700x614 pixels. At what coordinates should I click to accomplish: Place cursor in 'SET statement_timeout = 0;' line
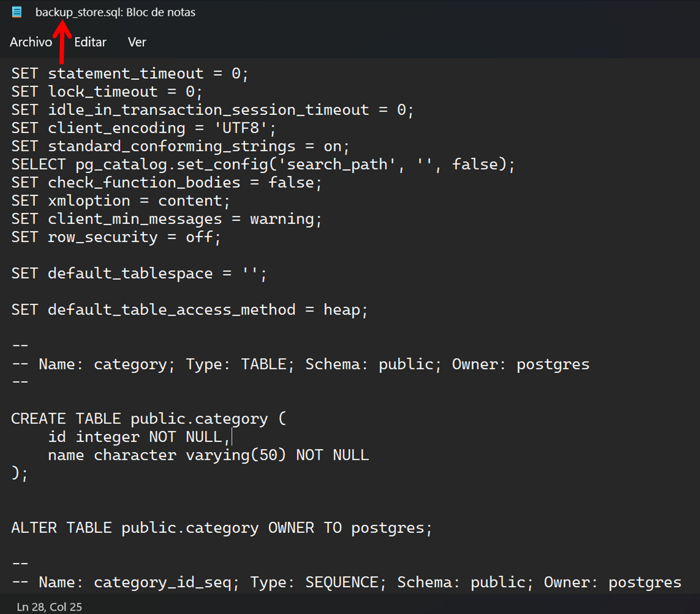tap(130, 74)
